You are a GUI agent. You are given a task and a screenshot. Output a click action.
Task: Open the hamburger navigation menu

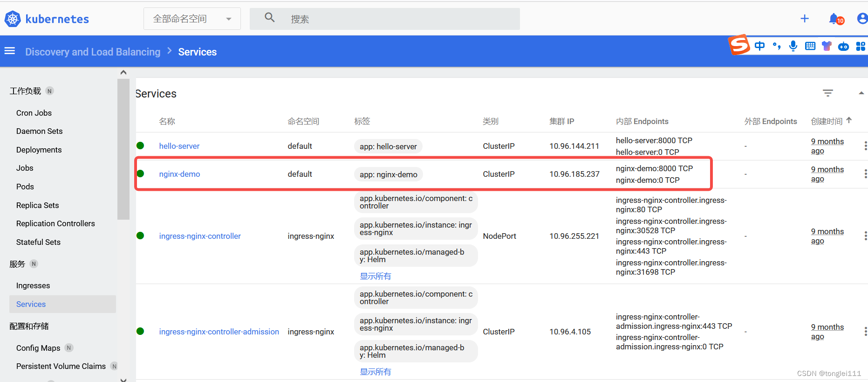coord(10,51)
